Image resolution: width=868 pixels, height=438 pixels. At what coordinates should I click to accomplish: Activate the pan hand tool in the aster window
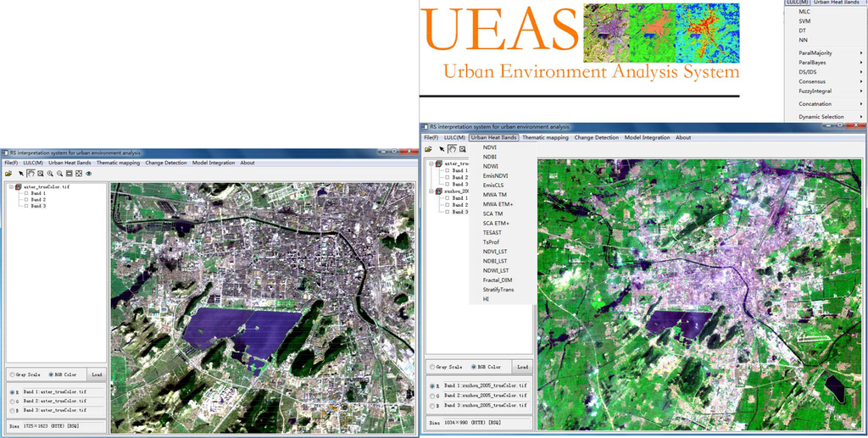point(31,173)
